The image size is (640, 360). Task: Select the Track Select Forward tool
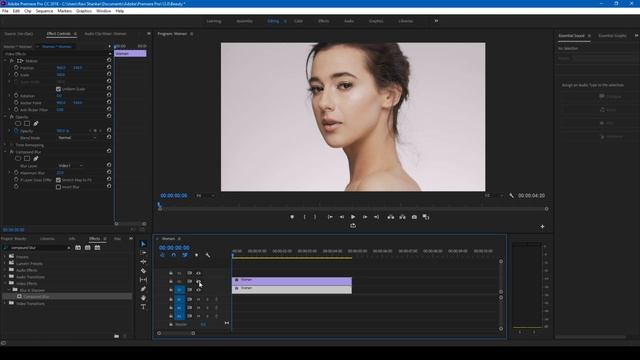coord(143,253)
